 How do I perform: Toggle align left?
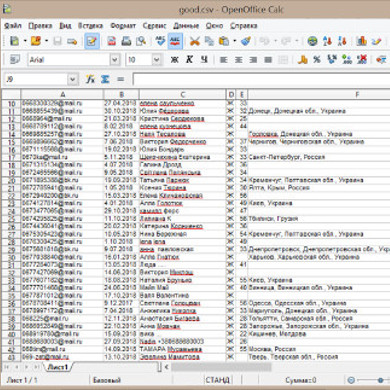224,60
